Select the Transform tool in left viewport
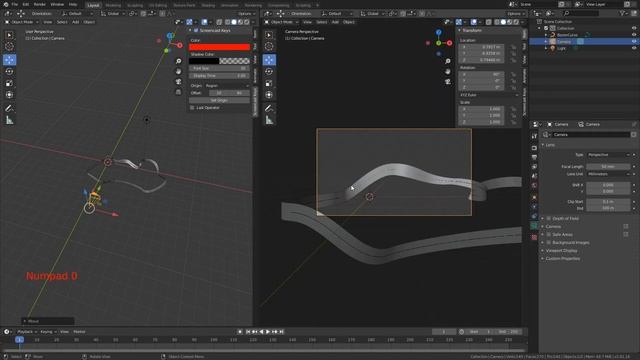The height and width of the screenshot is (360, 640). [9, 95]
